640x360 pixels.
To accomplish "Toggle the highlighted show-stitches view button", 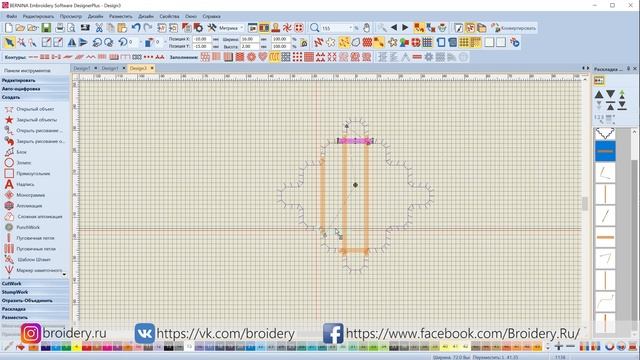I will click(344, 42).
